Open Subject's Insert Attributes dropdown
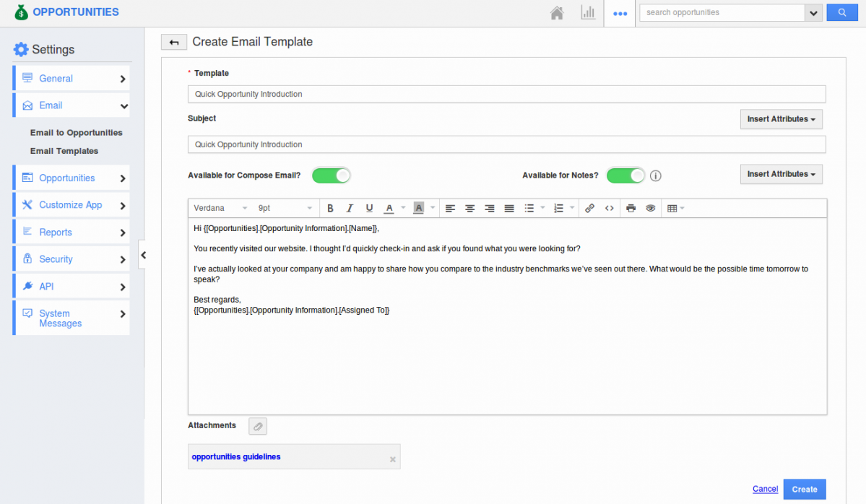This screenshot has width=866, height=504. (x=781, y=119)
